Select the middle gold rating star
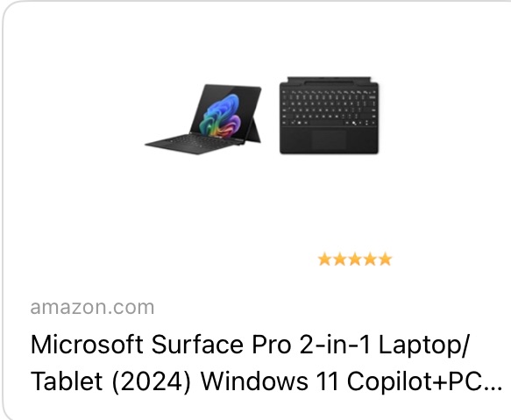Screen dimensions: 511x420 point(355,260)
